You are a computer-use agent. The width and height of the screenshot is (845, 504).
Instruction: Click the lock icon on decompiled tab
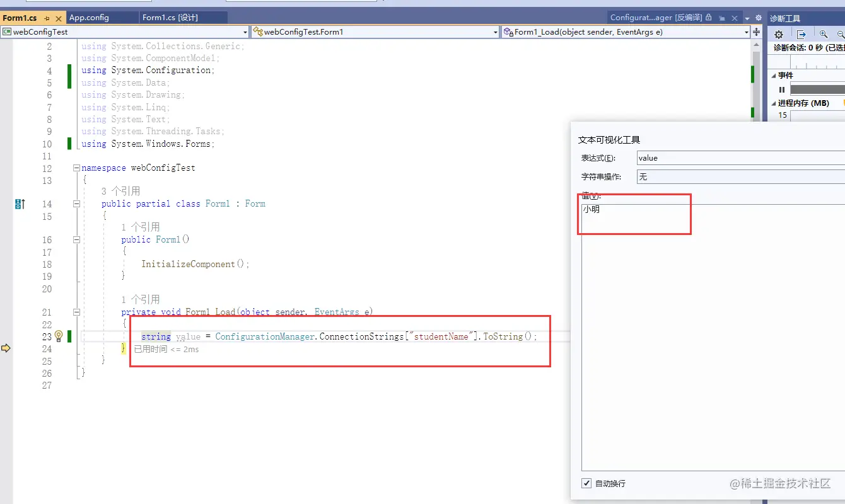pyautogui.click(x=709, y=18)
